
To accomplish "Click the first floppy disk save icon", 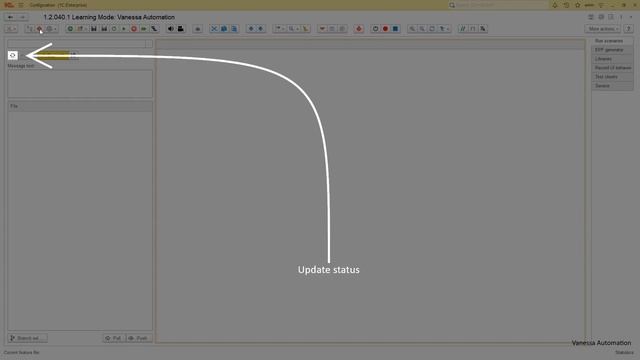I will [94, 29].
